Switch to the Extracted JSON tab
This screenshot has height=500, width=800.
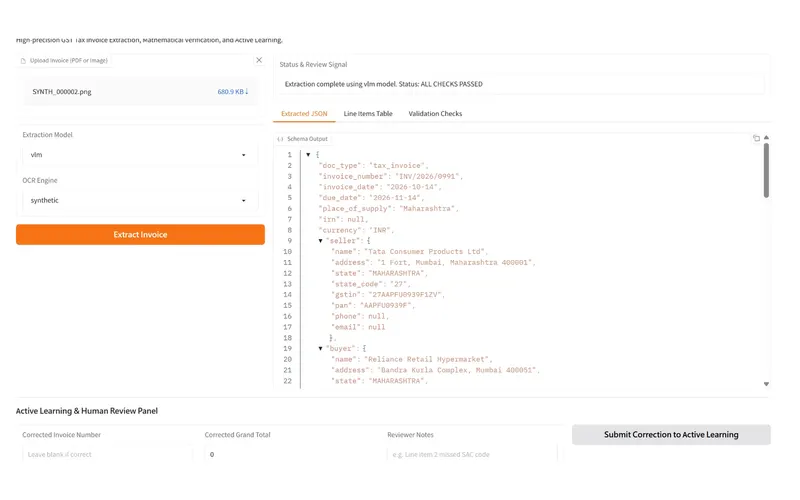tap(304, 114)
